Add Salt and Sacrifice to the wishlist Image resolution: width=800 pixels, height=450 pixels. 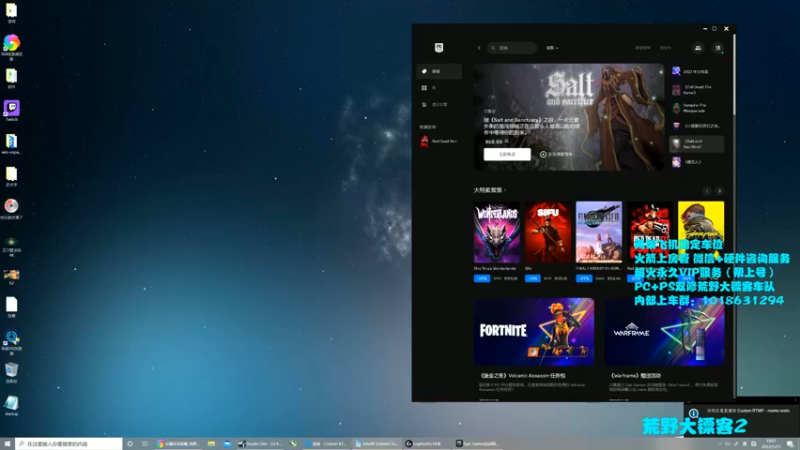(556, 154)
